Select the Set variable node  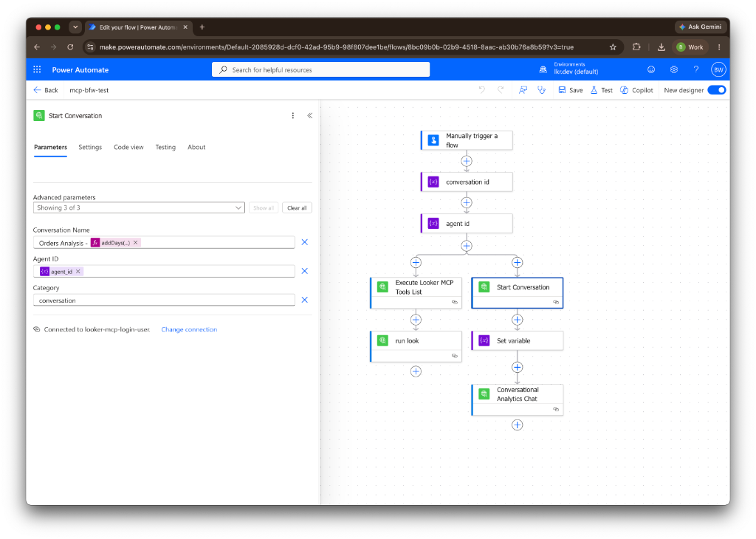tap(517, 340)
